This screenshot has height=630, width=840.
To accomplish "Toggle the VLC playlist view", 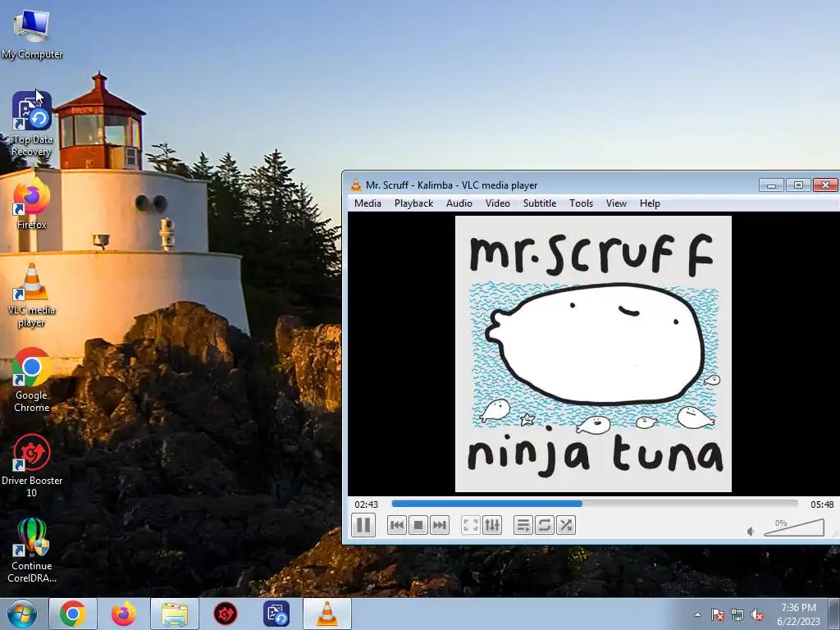I will tap(523, 525).
